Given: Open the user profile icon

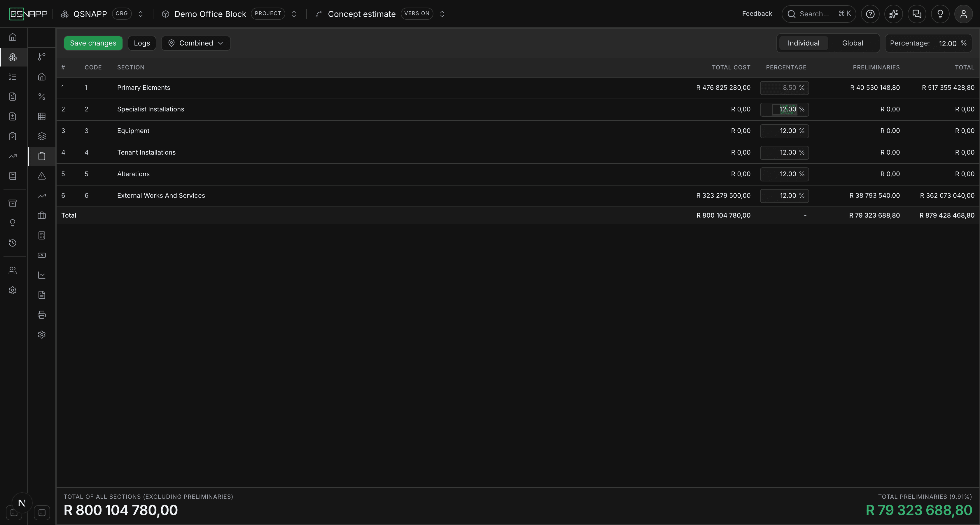Looking at the screenshot, I should pos(963,14).
